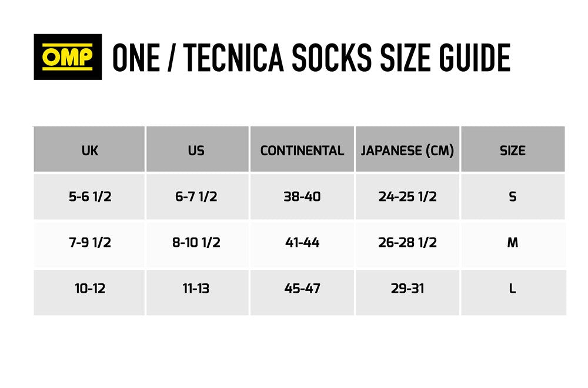Click the size L cell

click(x=513, y=289)
